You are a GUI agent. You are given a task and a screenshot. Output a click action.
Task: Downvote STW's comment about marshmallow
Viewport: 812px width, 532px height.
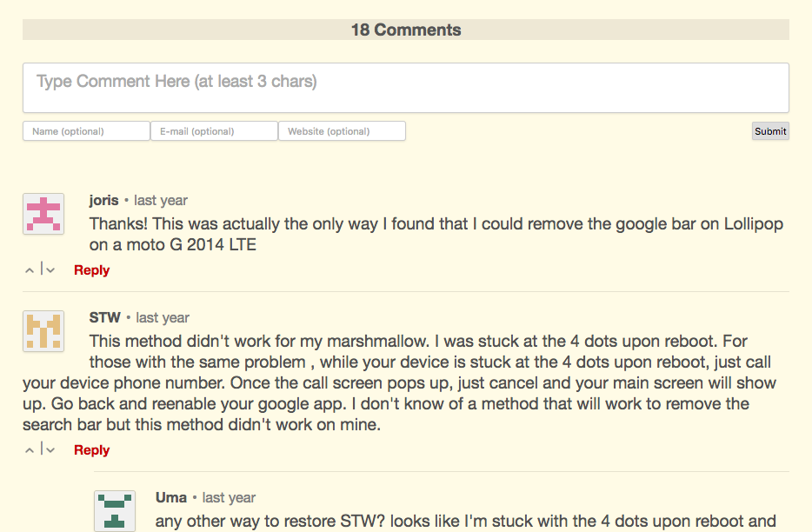tap(50, 450)
